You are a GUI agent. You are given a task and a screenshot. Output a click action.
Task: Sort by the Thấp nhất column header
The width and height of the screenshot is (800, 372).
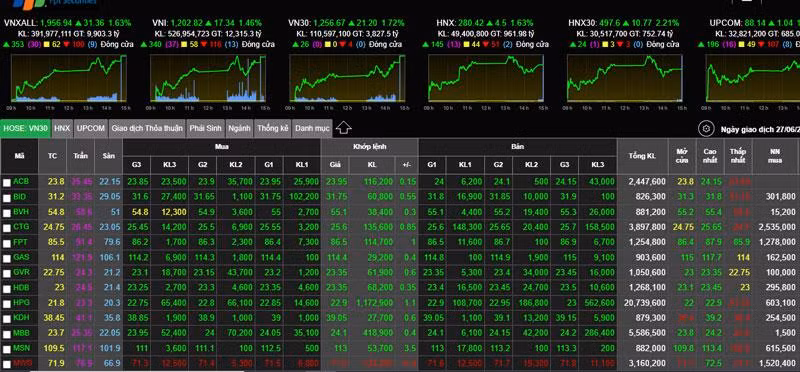click(x=738, y=156)
